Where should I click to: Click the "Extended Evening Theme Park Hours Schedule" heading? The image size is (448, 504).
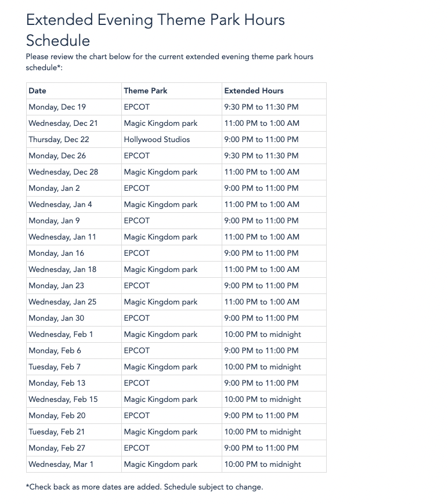156,30
